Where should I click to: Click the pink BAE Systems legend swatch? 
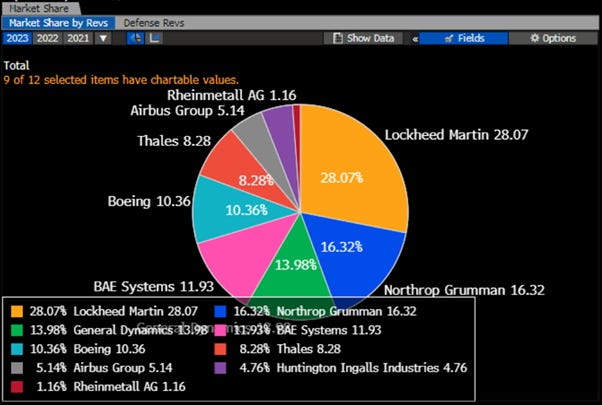coord(220,330)
